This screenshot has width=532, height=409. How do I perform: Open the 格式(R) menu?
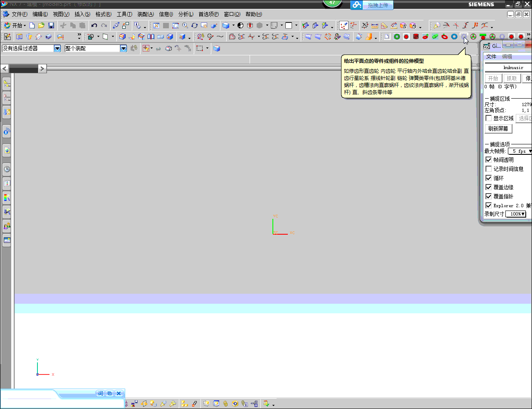pos(104,14)
